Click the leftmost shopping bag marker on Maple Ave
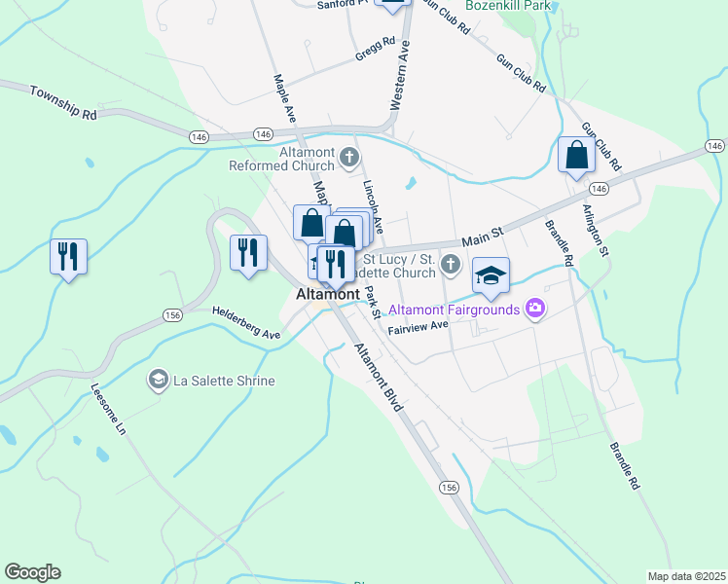 pyautogui.click(x=311, y=224)
